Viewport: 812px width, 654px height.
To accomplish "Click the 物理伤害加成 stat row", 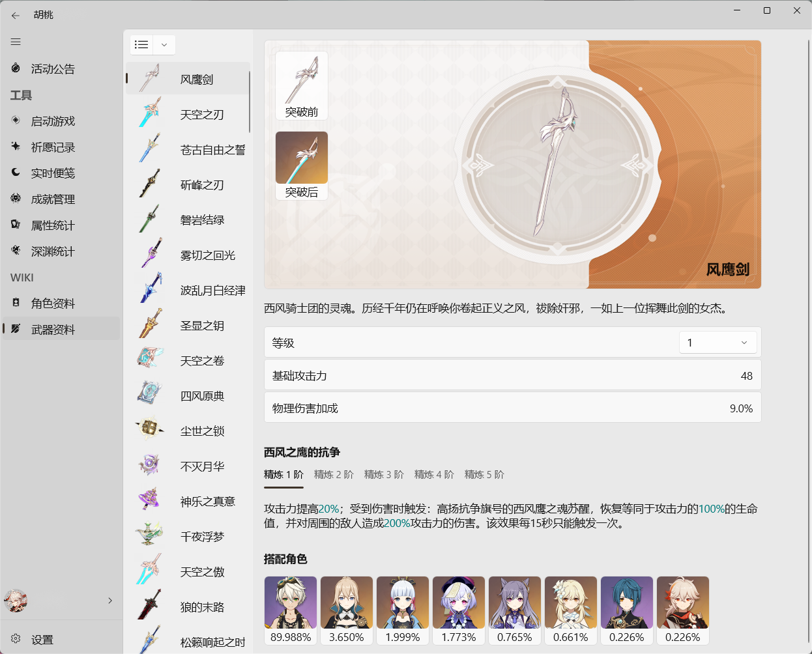I will click(512, 408).
